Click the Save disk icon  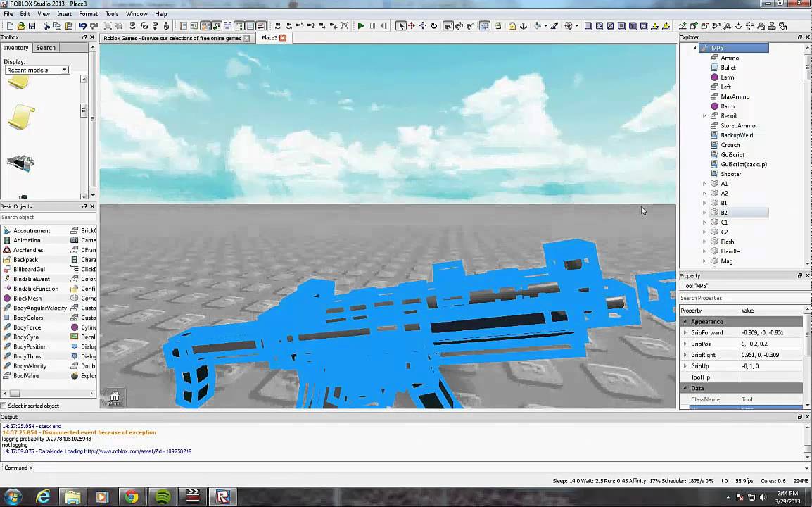(x=32, y=25)
